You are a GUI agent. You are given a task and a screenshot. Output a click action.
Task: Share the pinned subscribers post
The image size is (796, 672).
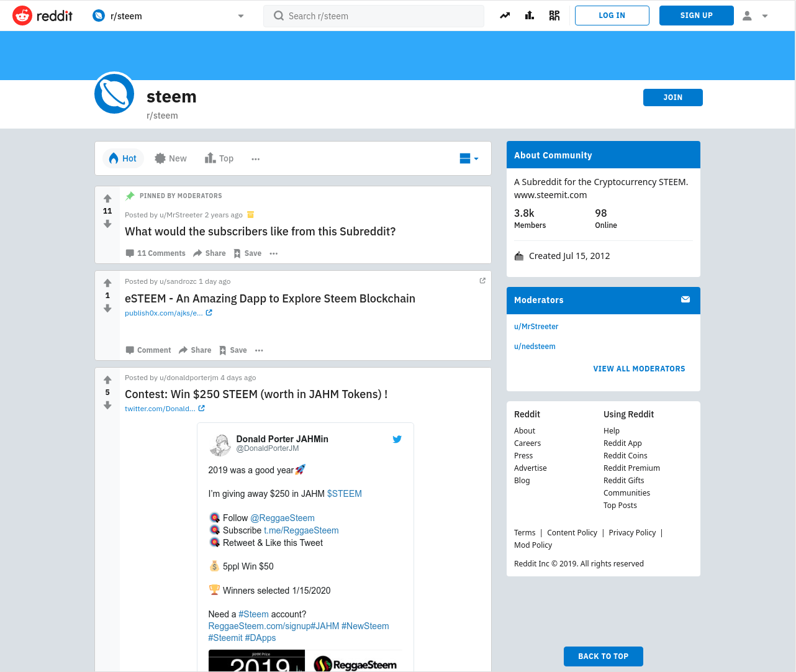[x=209, y=253]
